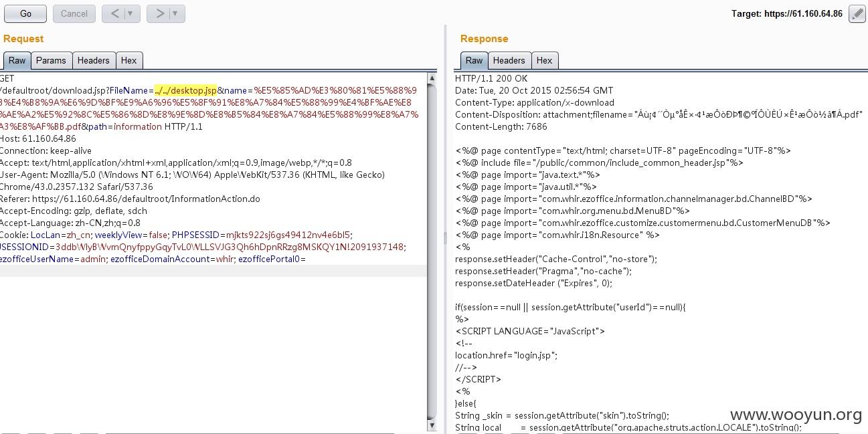Screen dimensions: 868x434
Task: Open the Response Hex tab
Action: point(544,60)
